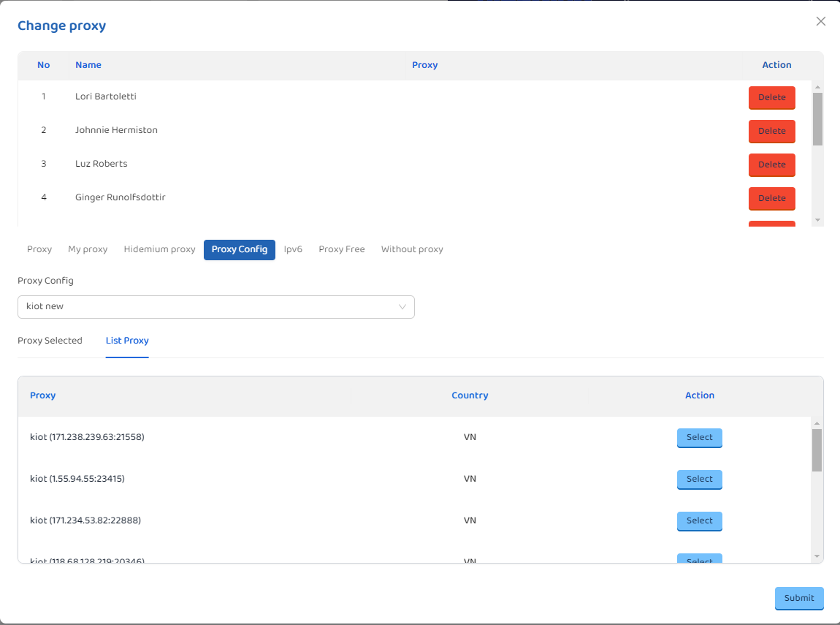Submit the proxy changes
The image size is (840, 625).
pos(799,598)
